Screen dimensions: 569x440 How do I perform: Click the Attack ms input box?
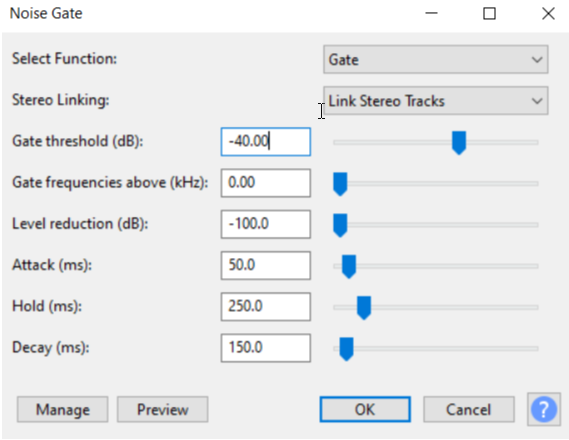[266, 265]
